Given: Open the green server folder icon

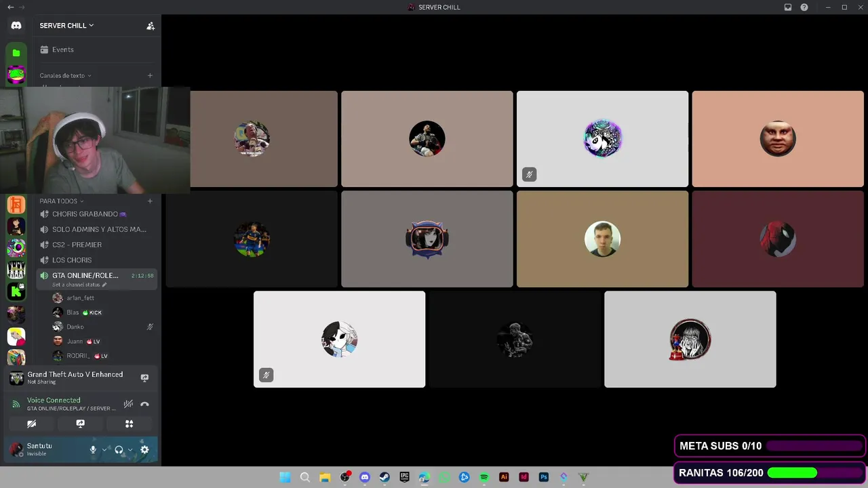Looking at the screenshot, I should tap(16, 53).
